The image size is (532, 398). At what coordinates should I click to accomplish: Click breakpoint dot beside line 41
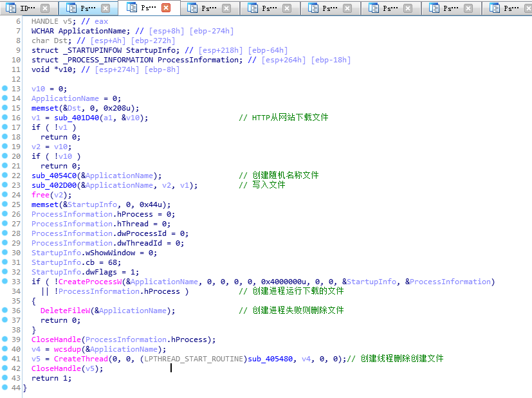(5, 358)
